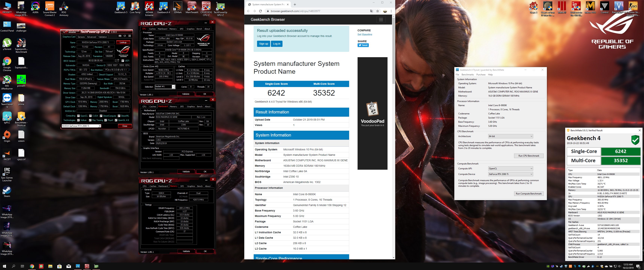The height and width of the screenshot is (270, 644).
Task: Open the Compute Device GeForce RTX 2080 Ti dropdown
Action: pyautogui.click(x=511, y=174)
